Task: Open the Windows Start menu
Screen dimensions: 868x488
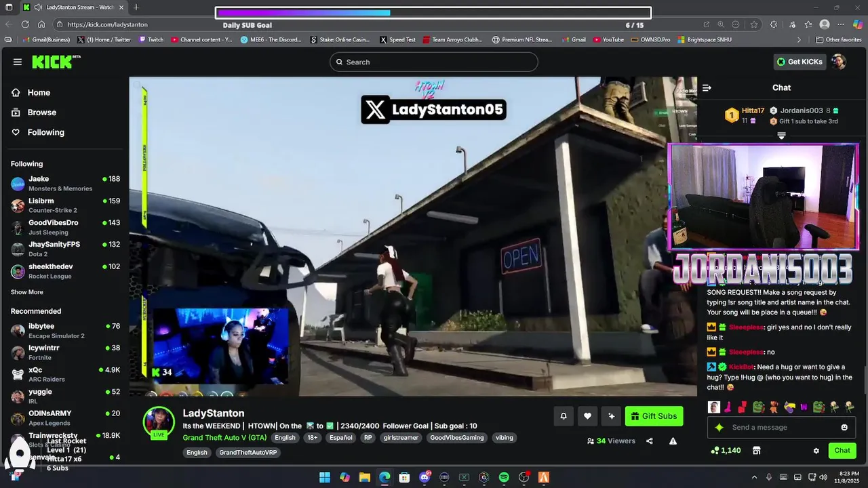Action: (325, 477)
